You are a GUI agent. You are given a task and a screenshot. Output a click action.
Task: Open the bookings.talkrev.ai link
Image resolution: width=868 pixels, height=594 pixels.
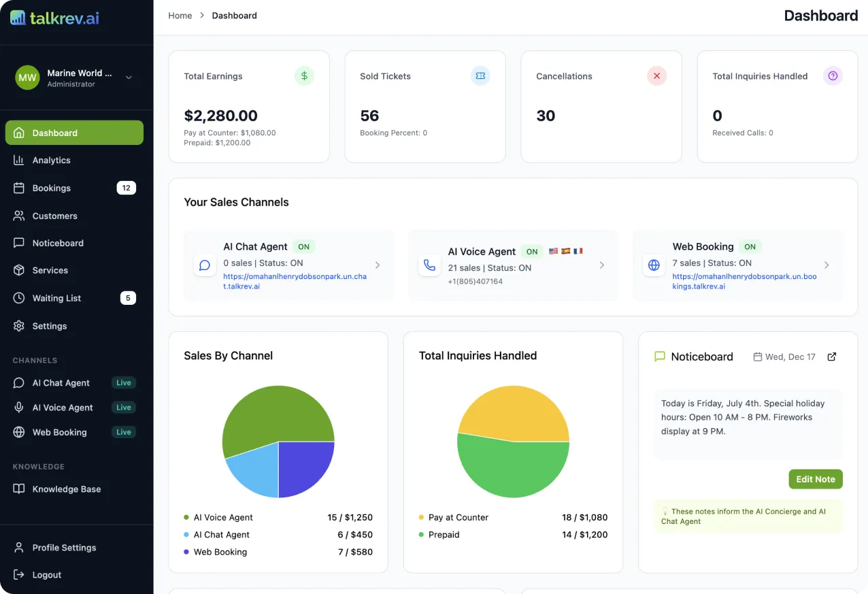(x=745, y=282)
